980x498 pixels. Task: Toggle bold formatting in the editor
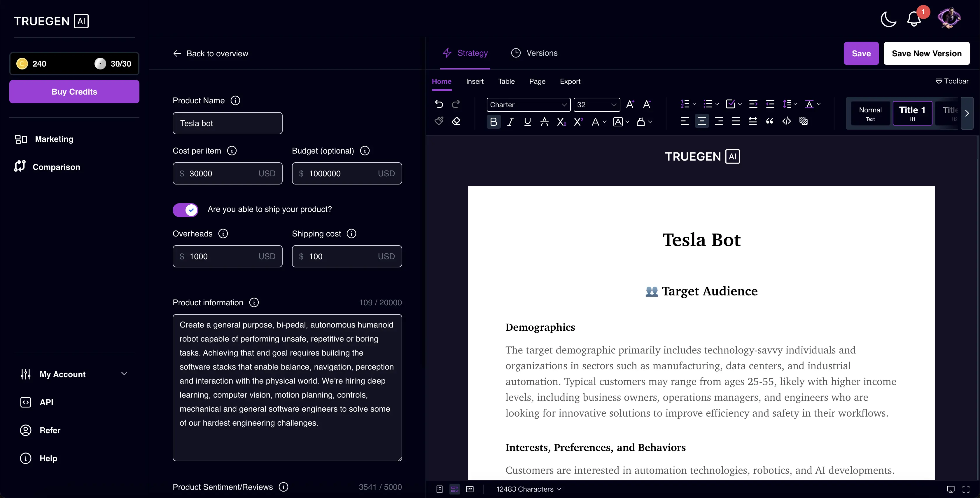pos(494,121)
